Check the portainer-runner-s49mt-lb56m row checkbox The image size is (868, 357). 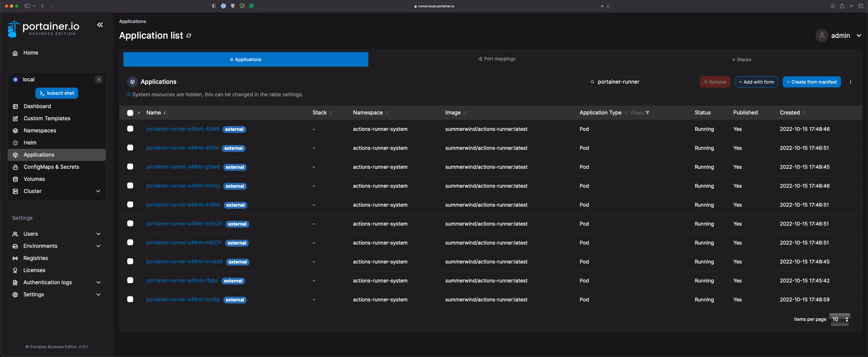click(x=130, y=204)
